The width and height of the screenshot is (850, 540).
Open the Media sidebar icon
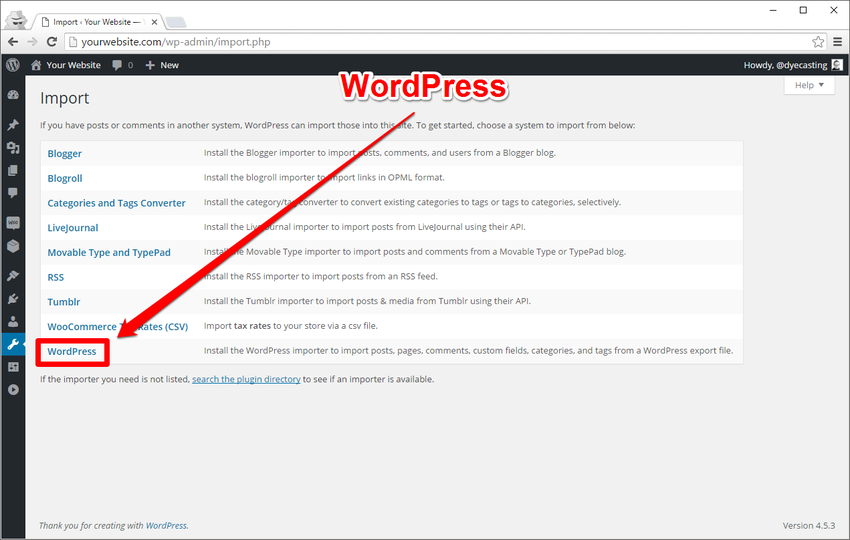[13, 147]
